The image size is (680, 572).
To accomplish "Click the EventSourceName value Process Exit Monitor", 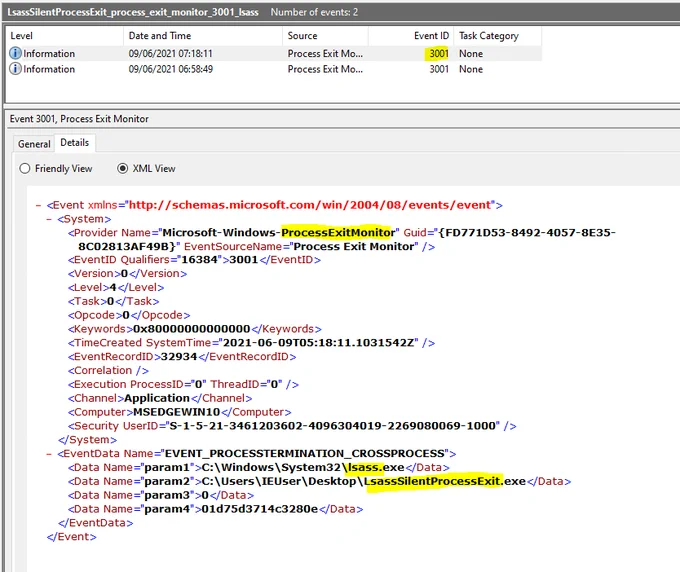I will 354,246.
